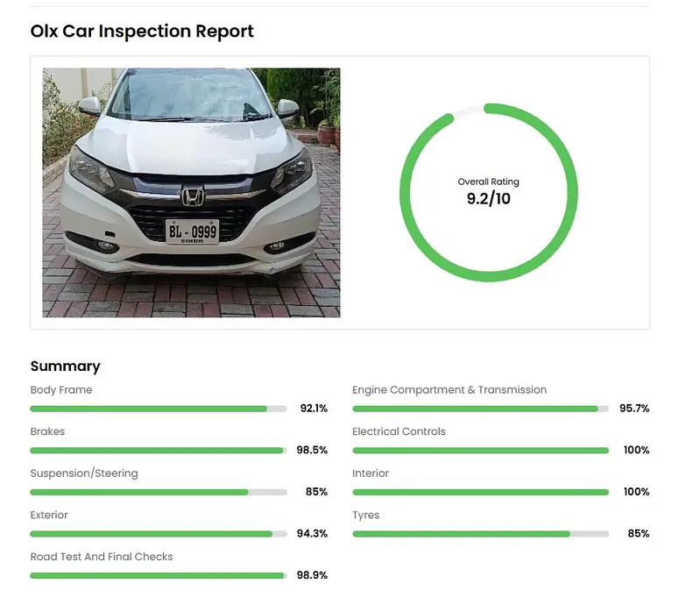Screen dimensions: 700x612
Task: Click the Interior progress bar
Action: pos(480,492)
